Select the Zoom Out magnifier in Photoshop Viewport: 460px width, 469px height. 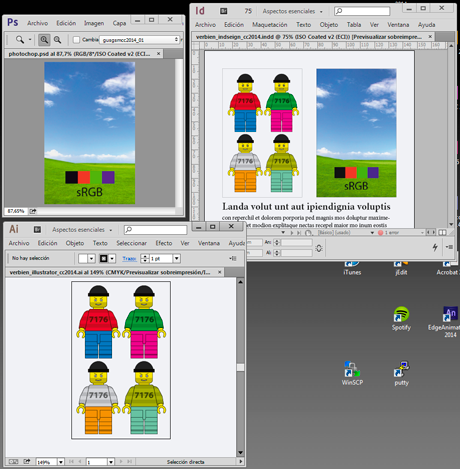tap(57, 40)
